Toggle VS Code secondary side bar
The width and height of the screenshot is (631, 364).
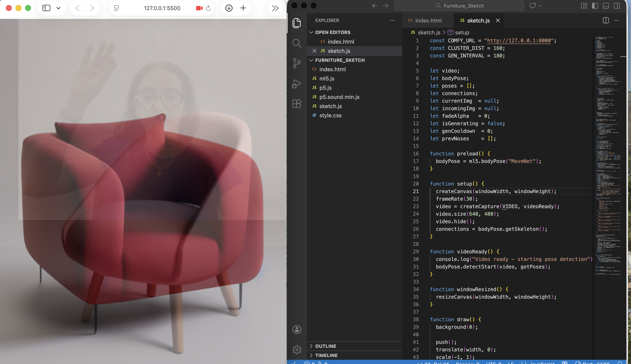point(617,6)
